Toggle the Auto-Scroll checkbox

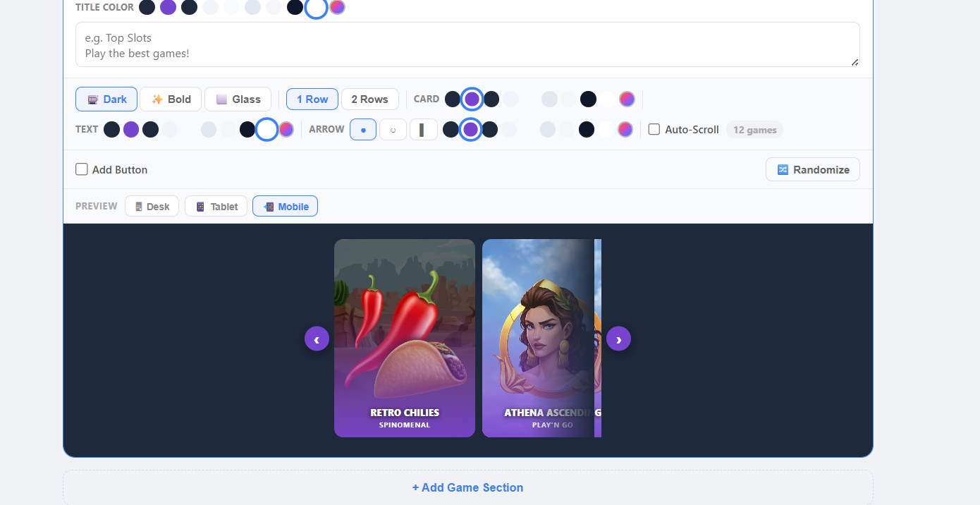click(654, 130)
